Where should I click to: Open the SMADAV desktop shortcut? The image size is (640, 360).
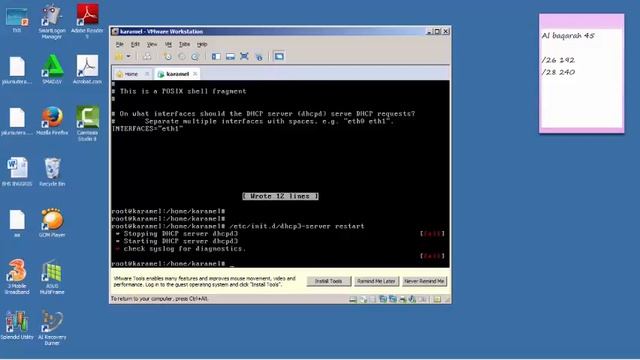click(x=52, y=69)
